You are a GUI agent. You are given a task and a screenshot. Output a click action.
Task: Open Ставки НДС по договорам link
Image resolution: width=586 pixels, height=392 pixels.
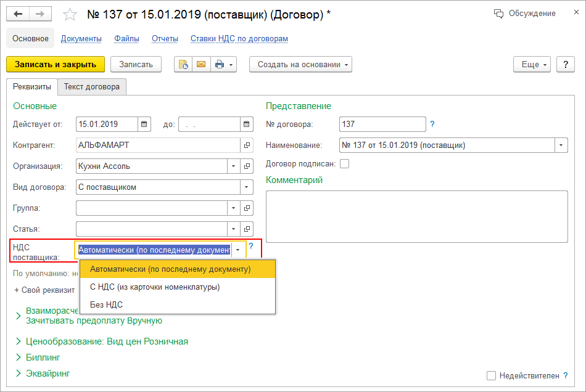[x=239, y=38]
